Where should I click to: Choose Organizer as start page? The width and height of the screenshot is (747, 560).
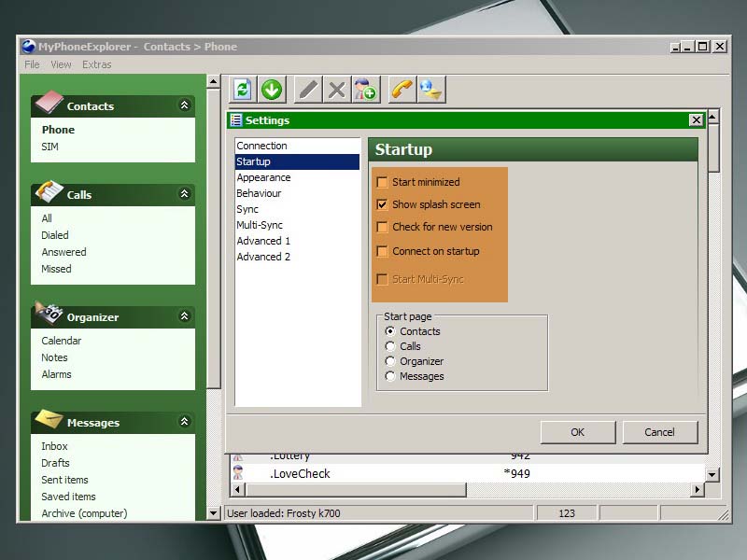point(390,361)
